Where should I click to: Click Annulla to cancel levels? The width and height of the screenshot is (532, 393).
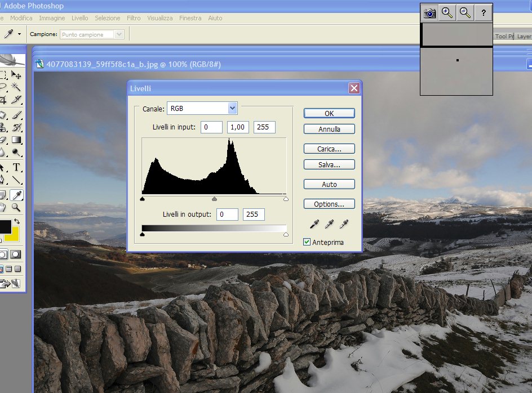click(x=329, y=129)
